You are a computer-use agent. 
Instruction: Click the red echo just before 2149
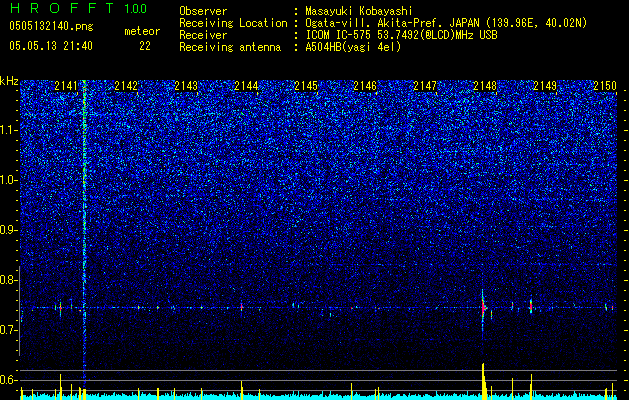pos(531,307)
